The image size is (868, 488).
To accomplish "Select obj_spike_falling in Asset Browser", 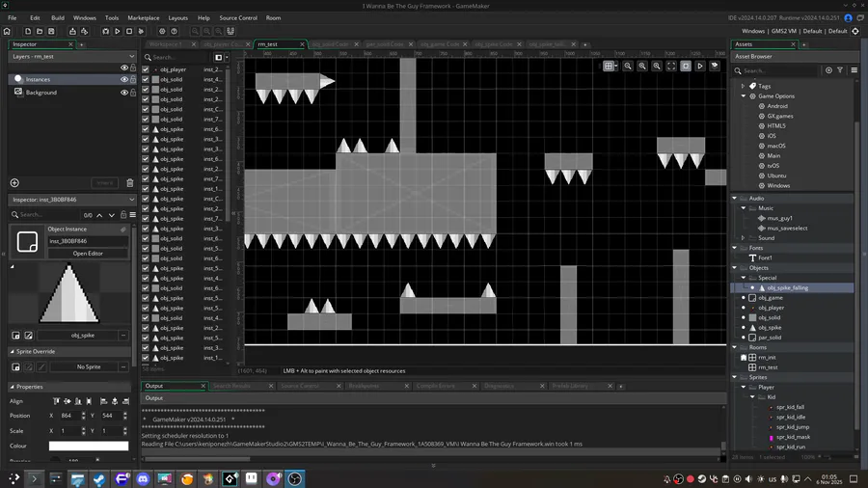I will point(787,287).
